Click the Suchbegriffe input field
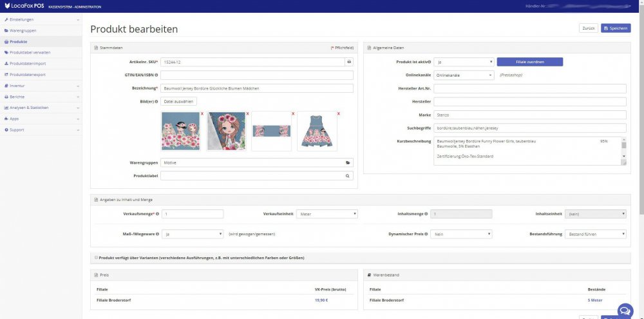Screen dimensions: 644x319 coord(530,128)
